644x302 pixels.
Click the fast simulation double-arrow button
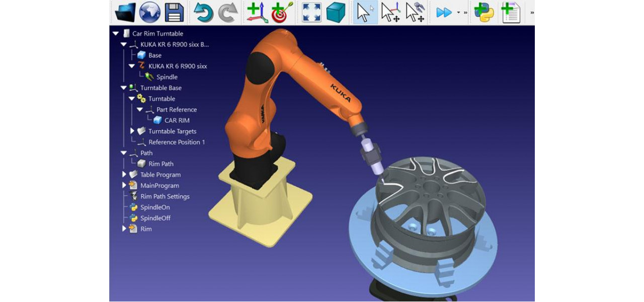pyautogui.click(x=444, y=13)
